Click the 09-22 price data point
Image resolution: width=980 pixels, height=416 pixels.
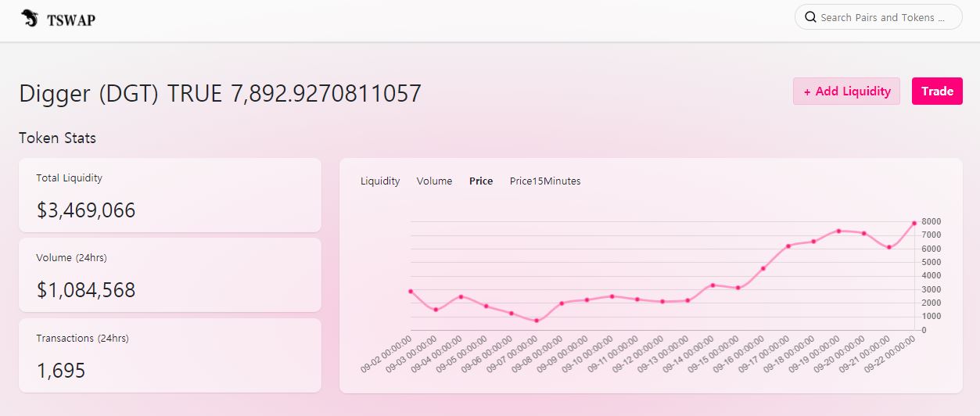click(x=914, y=223)
